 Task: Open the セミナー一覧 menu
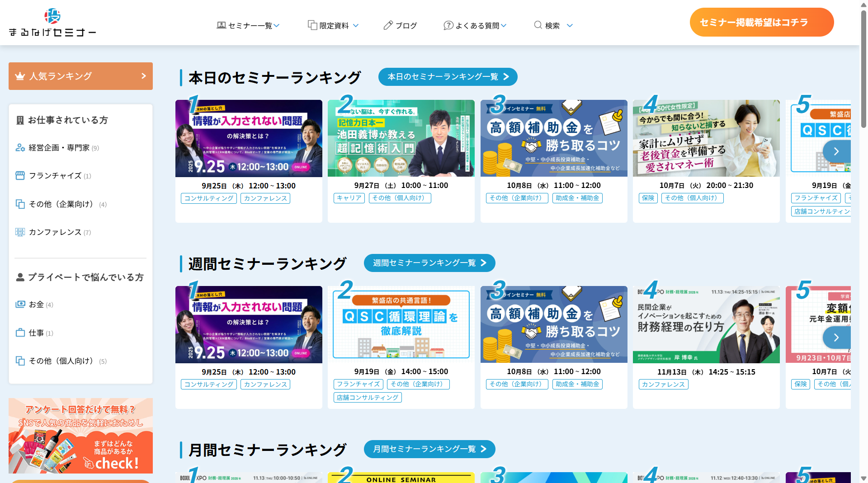(x=248, y=26)
